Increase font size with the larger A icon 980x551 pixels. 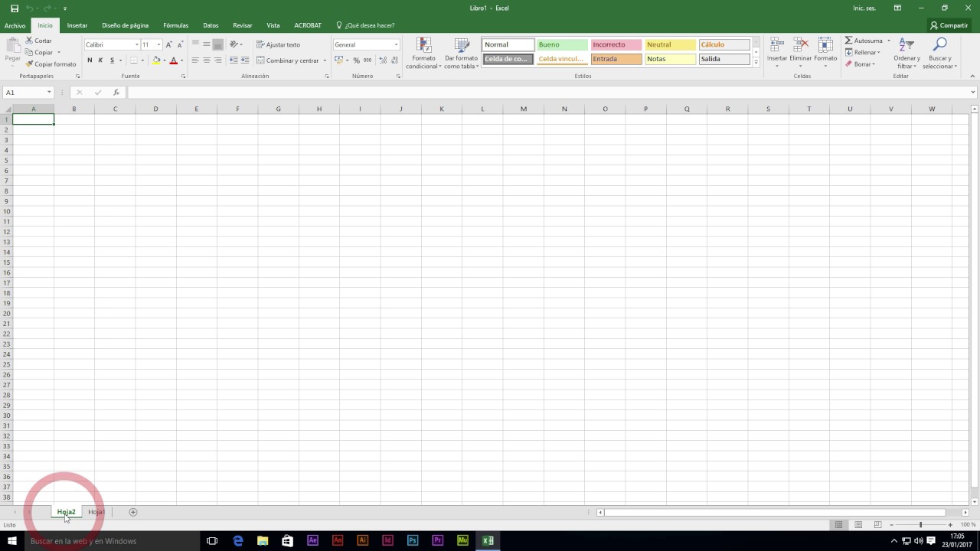169,44
